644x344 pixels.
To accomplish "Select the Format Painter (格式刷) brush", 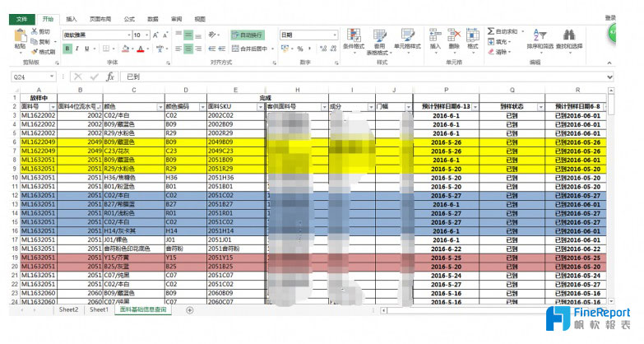I will click(35, 52).
